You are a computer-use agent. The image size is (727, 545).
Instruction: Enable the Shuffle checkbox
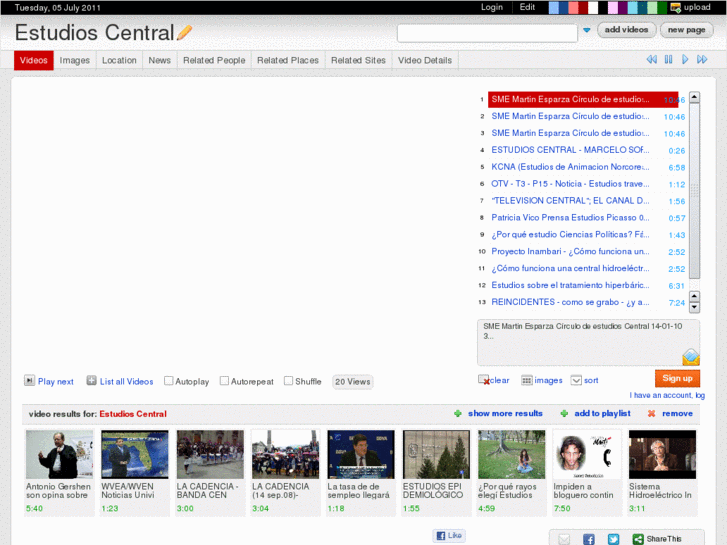tap(288, 381)
